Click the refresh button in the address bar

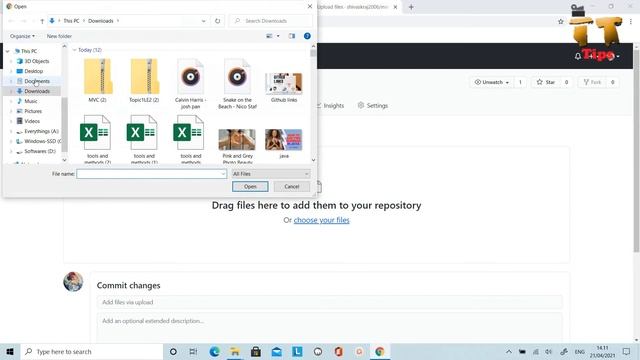[x=218, y=21]
